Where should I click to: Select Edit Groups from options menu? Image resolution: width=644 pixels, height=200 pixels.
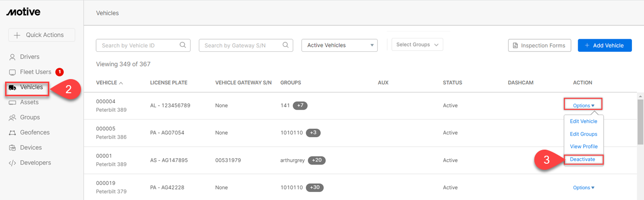[x=584, y=134]
